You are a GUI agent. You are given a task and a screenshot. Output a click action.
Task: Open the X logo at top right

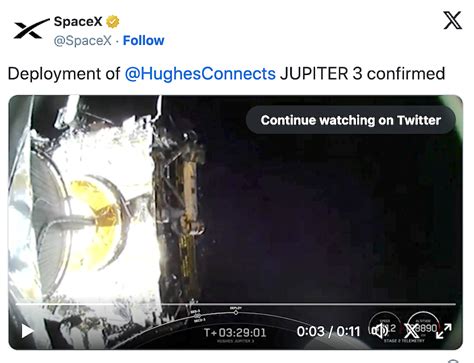pyautogui.click(x=453, y=20)
